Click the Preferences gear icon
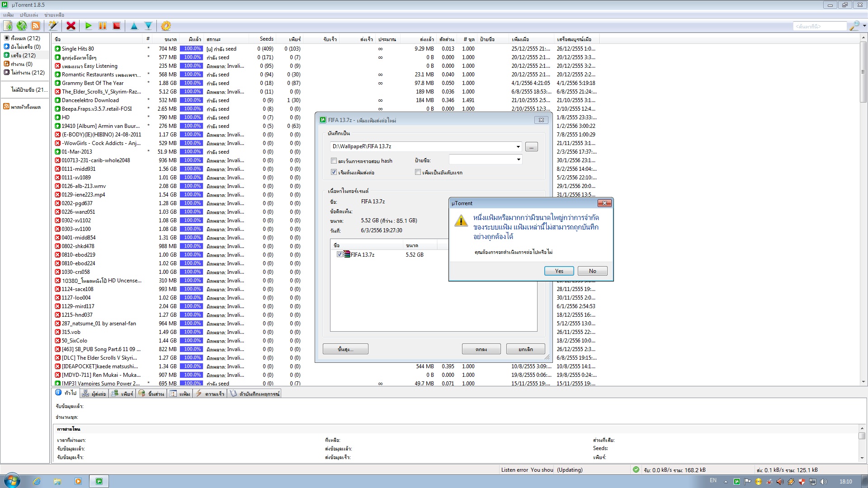 [x=166, y=26]
